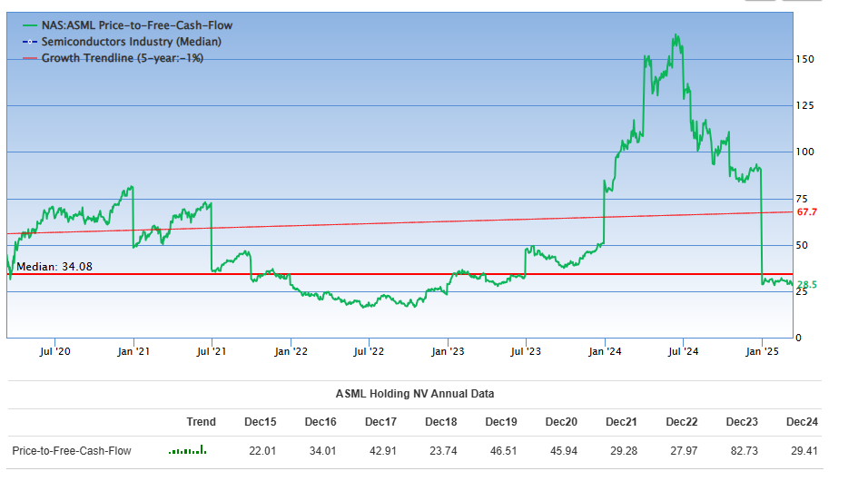Click the Jan '25 x-axis label

tap(763, 351)
